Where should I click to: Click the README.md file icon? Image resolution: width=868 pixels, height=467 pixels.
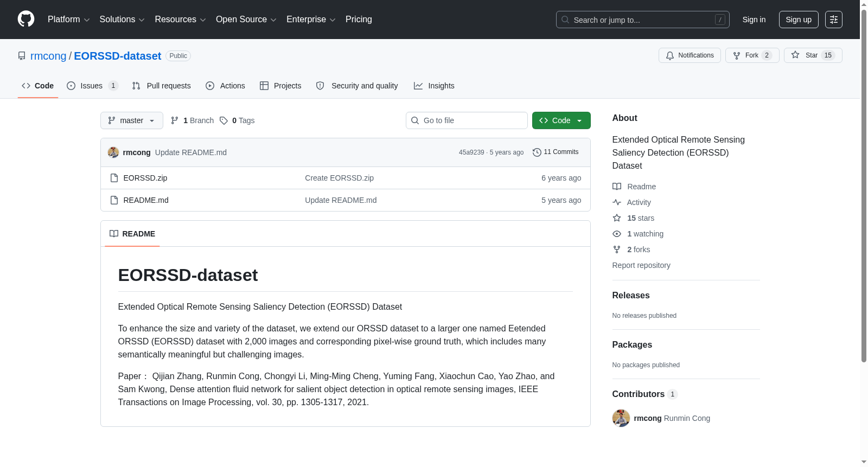point(114,200)
